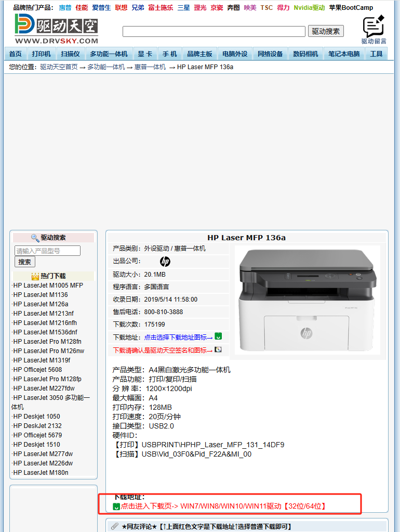Click 惠普一体机 breadcrumb link
The image size is (400, 532).
pos(150,67)
